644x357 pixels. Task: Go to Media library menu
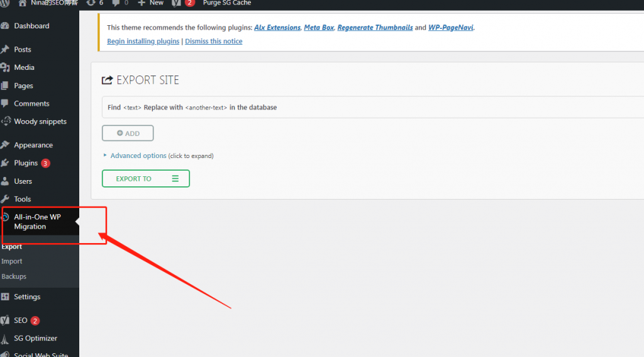tap(25, 67)
